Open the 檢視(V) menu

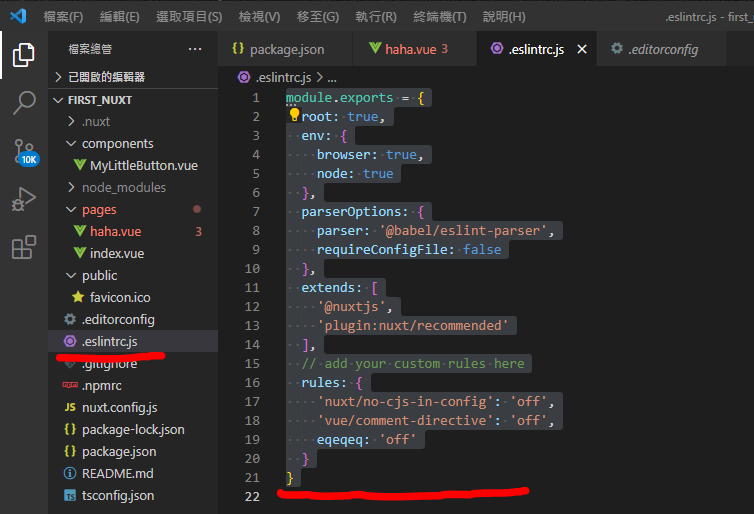click(259, 17)
